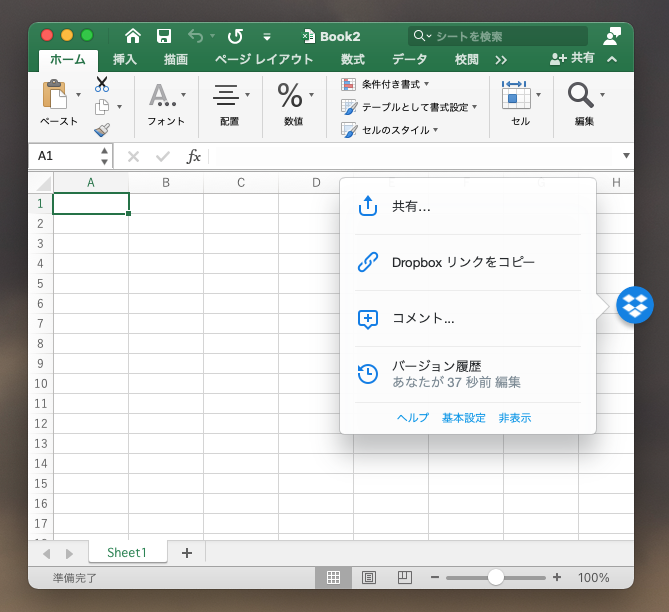Click the Select All corner triangle
The width and height of the screenshot is (669, 612).
tap(44, 184)
